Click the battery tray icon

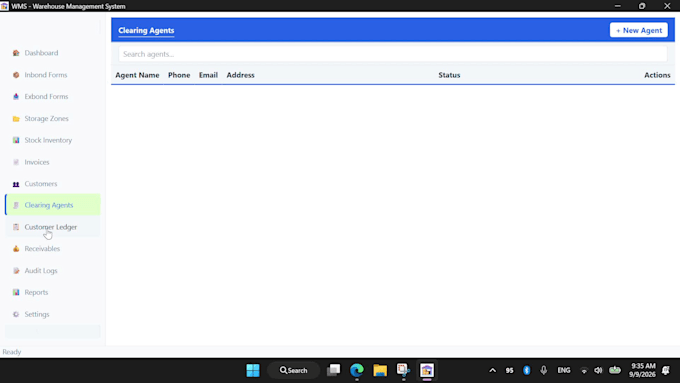pyautogui.click(x=615, y=370)
